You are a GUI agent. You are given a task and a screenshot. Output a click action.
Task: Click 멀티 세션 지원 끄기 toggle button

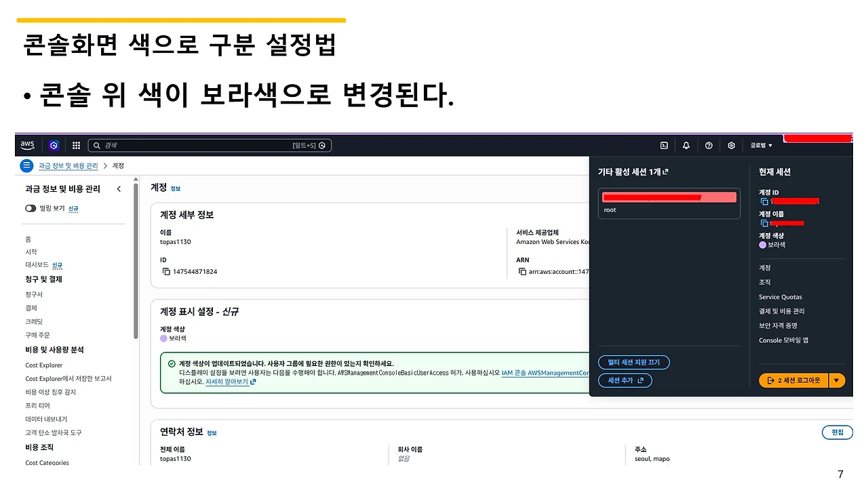633,362
